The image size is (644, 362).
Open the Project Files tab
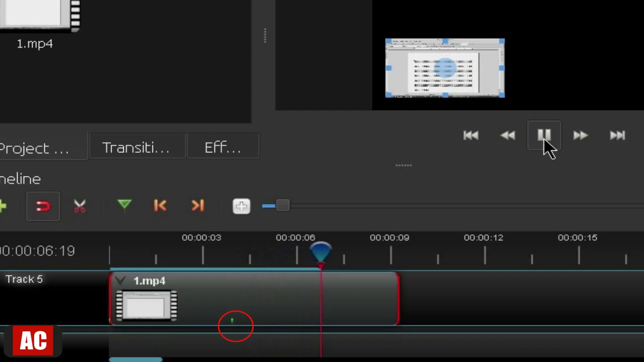coord(43,148)
